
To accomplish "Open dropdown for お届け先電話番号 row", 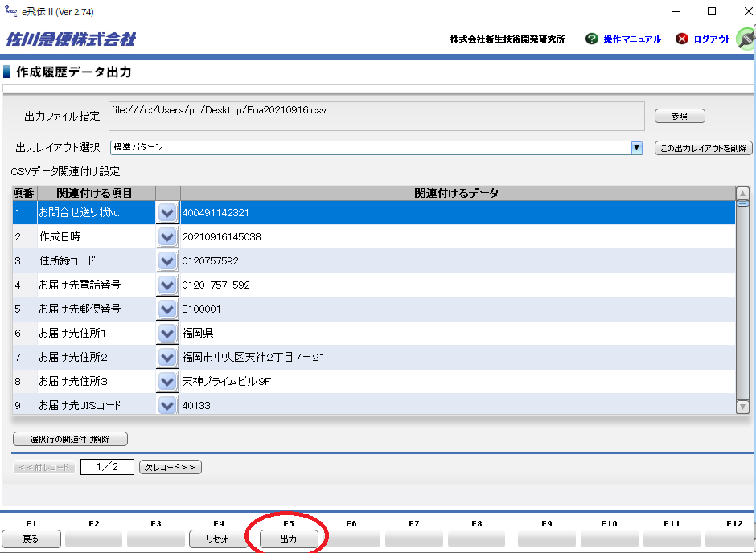I will [167, 285].
